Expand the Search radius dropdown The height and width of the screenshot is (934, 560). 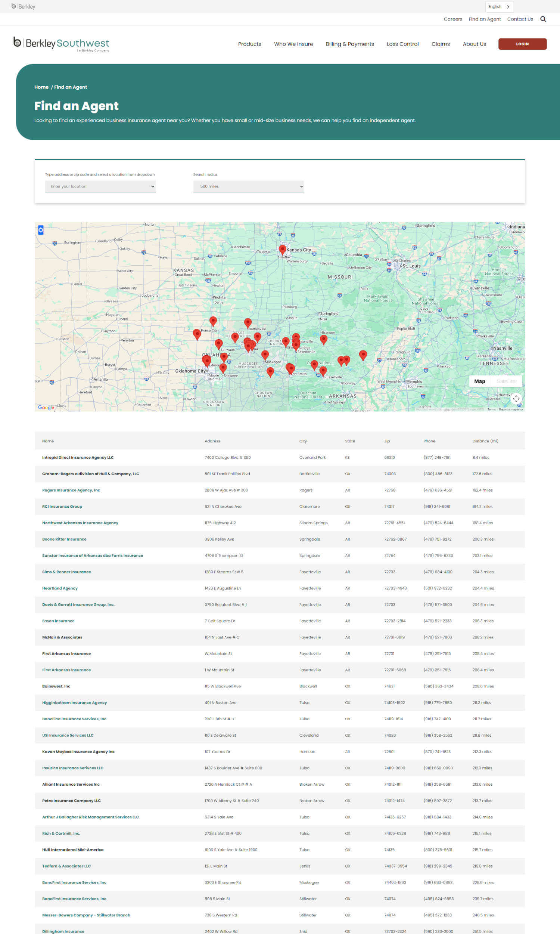click(248, 186)
